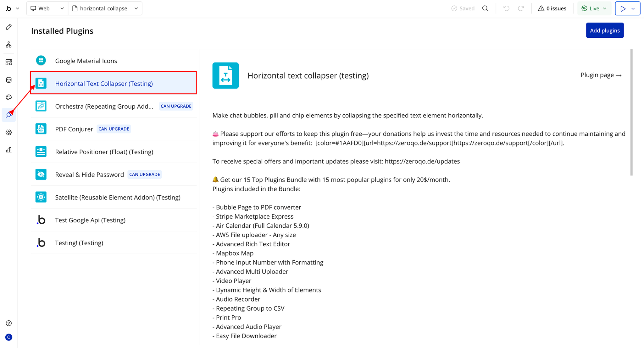Open the Logs chart icon in sidebar
Image resolution: width=644 pixels, height=348 pixels.
[9, 150]
